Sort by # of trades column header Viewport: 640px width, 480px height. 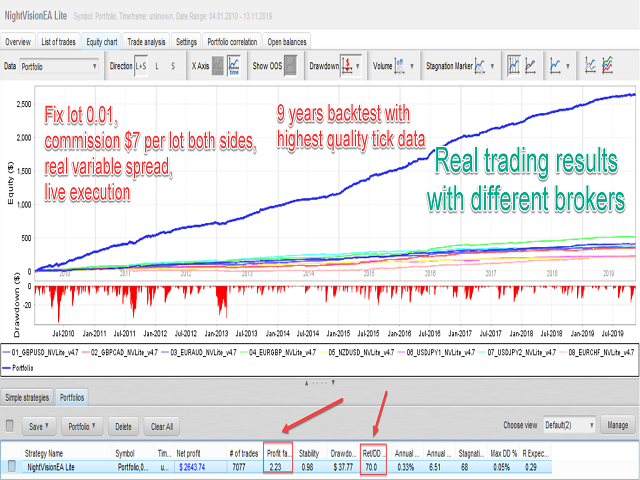(244, 453)
